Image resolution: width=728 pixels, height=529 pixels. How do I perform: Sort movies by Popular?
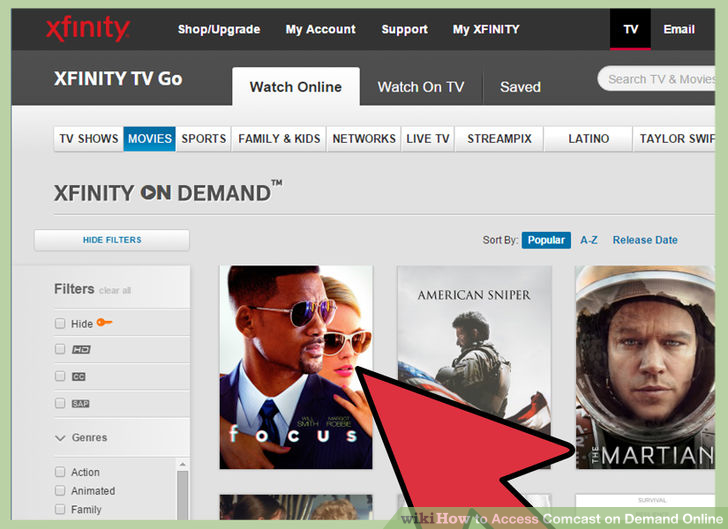pos(546,240)
